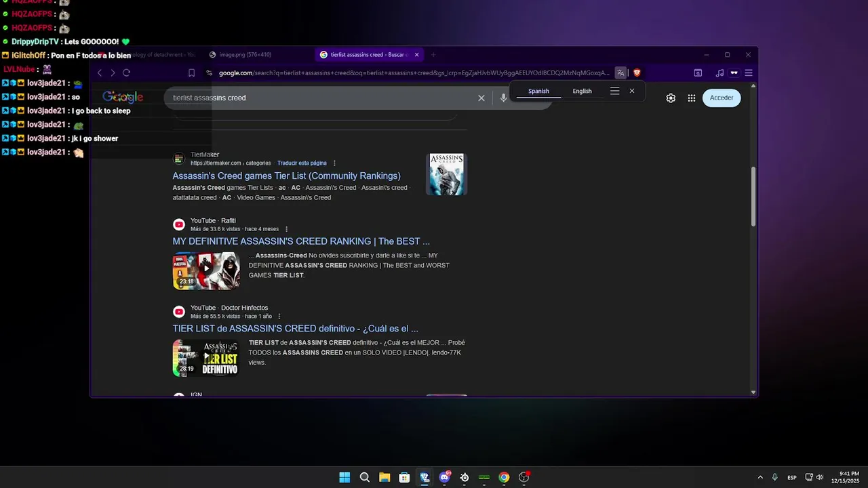Open more options for the Rafiti video result
868x488 pixels.
point(286,229)
